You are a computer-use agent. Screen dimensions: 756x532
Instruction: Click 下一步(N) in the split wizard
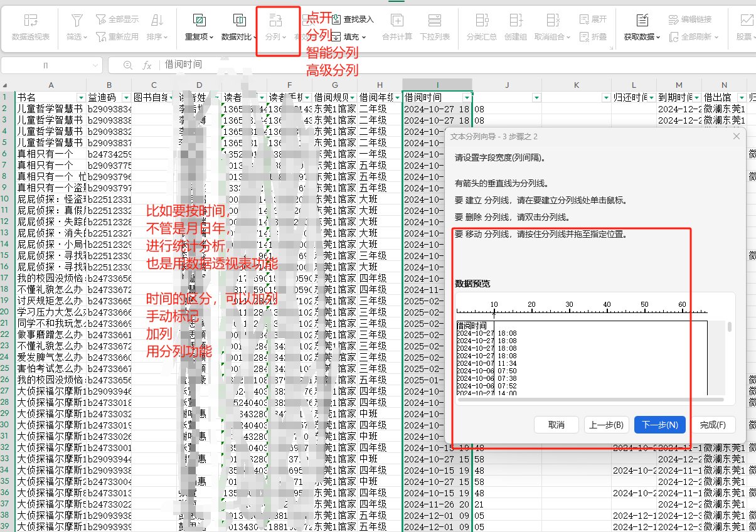(659, 425)
